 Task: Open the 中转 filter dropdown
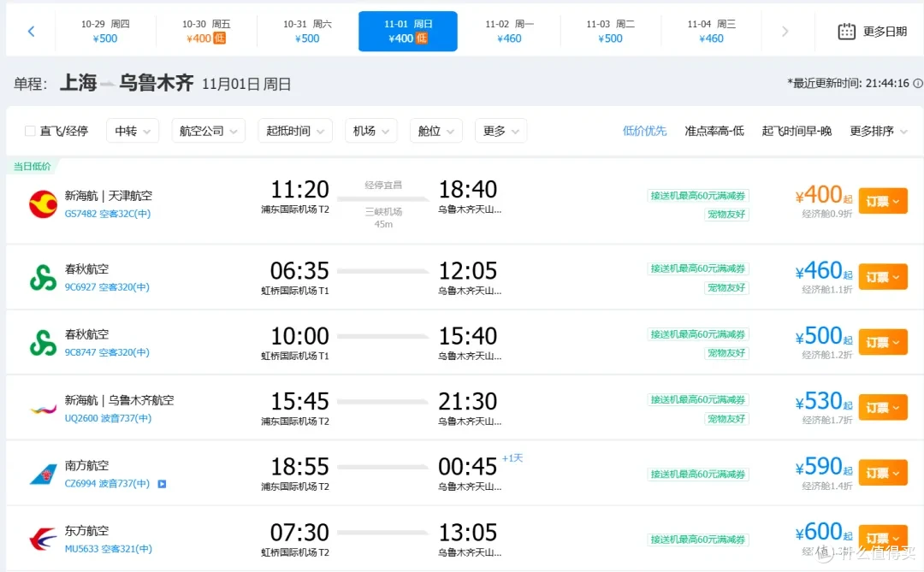pos(133,131)
